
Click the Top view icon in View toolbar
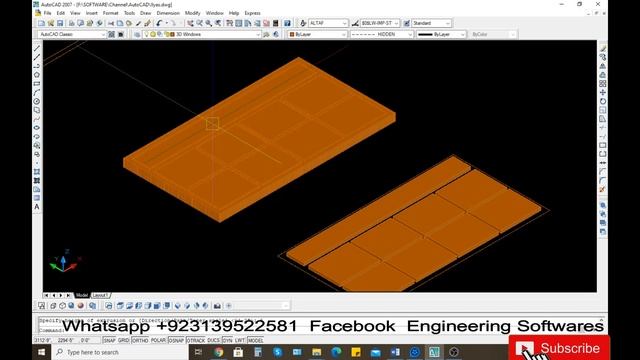coord(120,305)
